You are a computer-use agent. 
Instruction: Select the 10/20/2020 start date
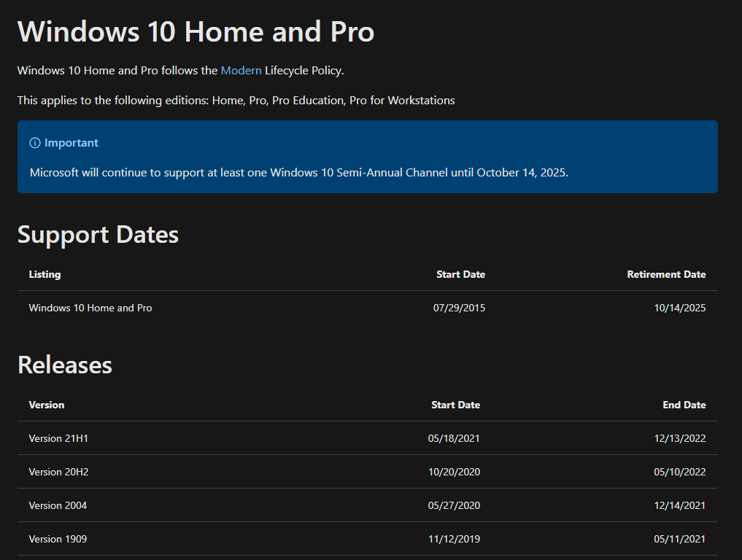tap(454, 472)
